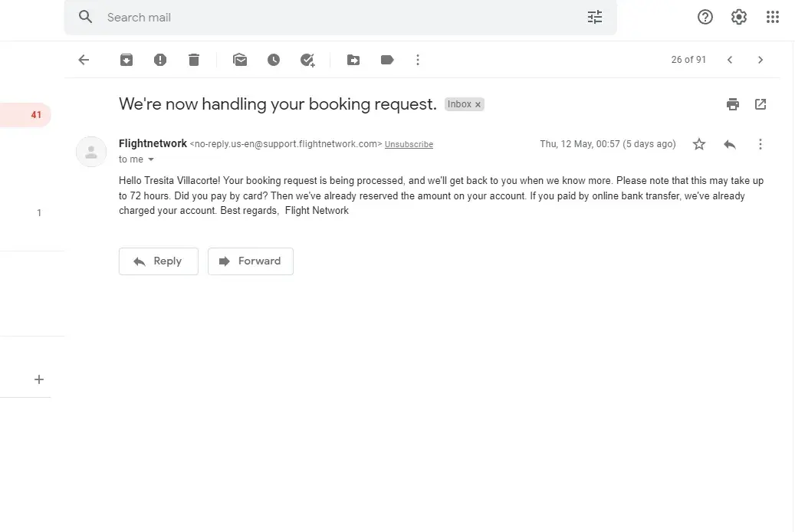Open message more options menu

(761, 144)
